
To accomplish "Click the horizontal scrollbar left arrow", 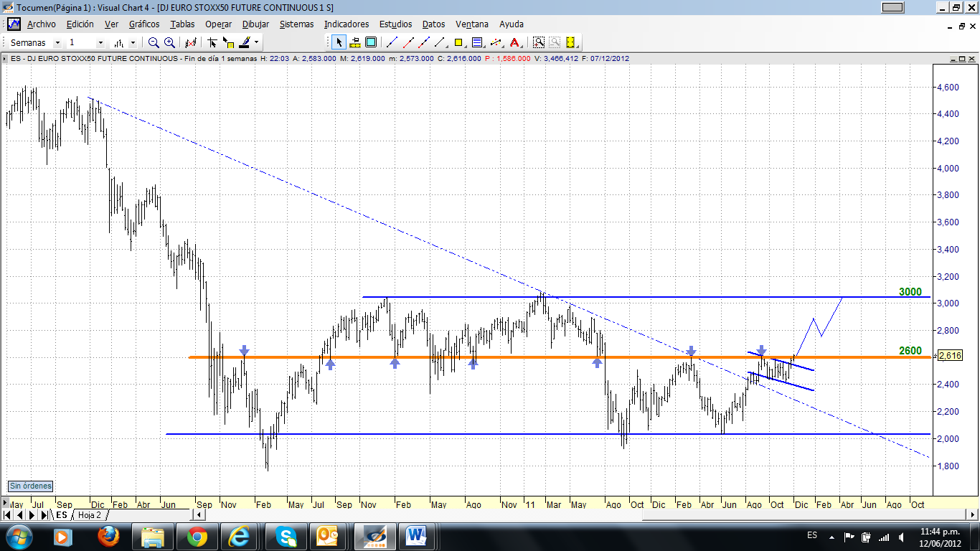I will (x=200, y=515).
